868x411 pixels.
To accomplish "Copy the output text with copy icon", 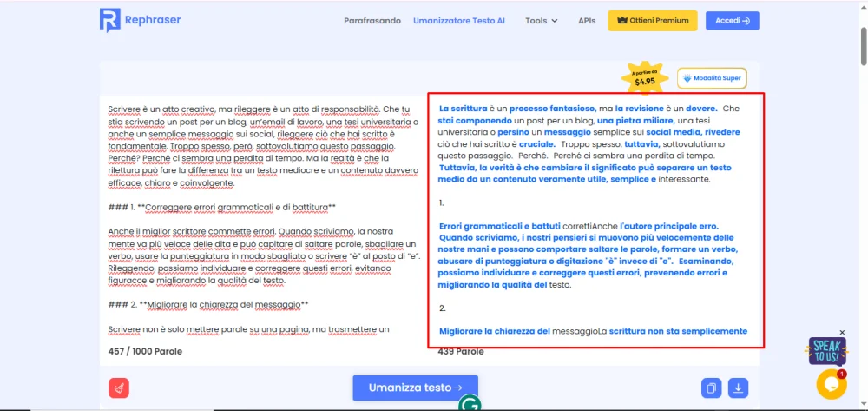I will coord(712,388).
